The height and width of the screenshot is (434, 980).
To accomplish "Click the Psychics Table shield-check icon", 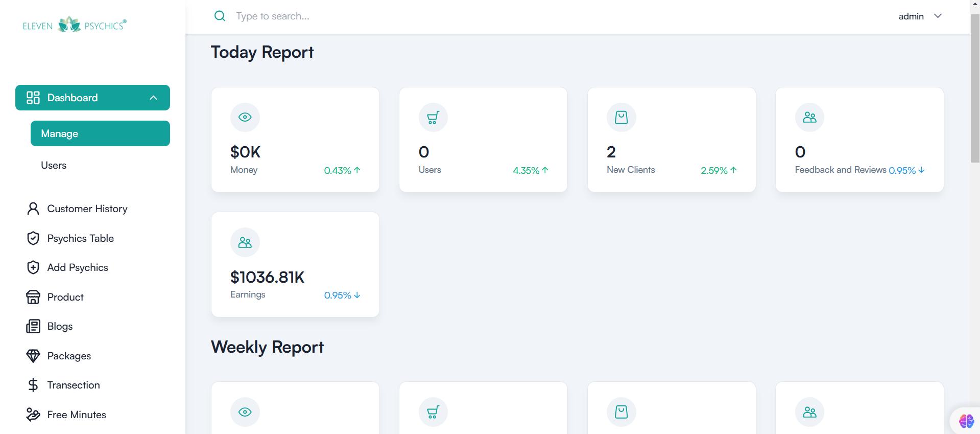I will (33, 238).
